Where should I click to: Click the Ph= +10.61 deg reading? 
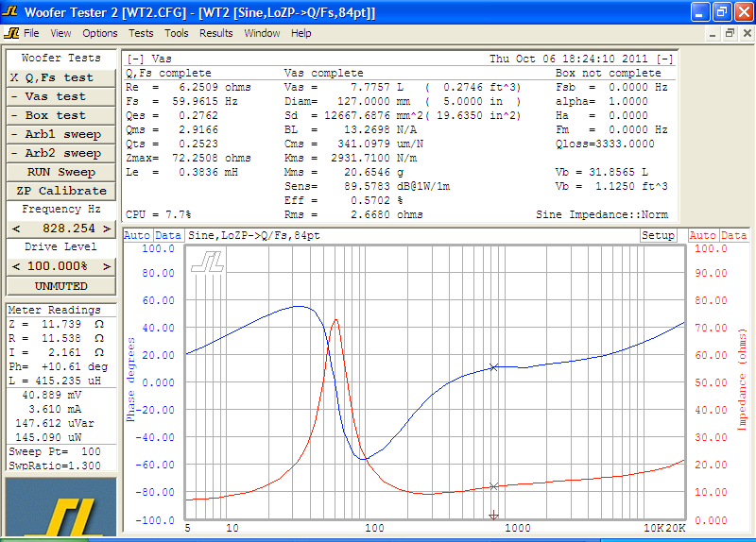tap(59, 366)
